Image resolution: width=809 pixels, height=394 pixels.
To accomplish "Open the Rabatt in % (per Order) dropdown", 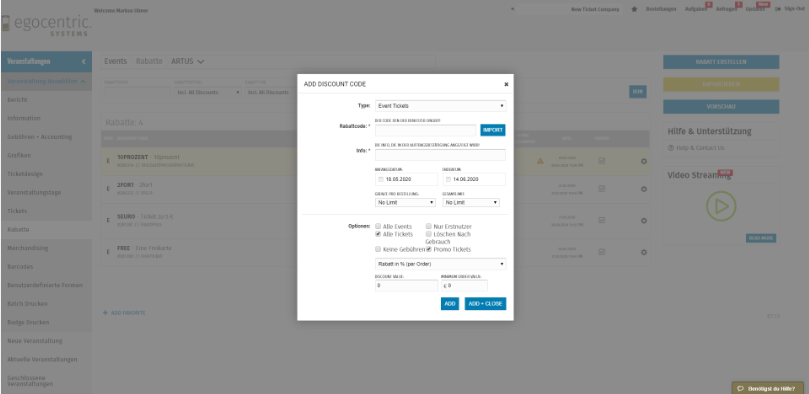I will pos(441,264).
